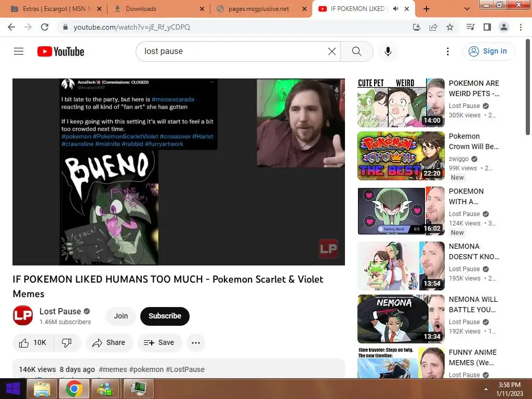This screenshot has width=532, height=399.
Task: View site info via lock icon
Action: tap(65, 27)
